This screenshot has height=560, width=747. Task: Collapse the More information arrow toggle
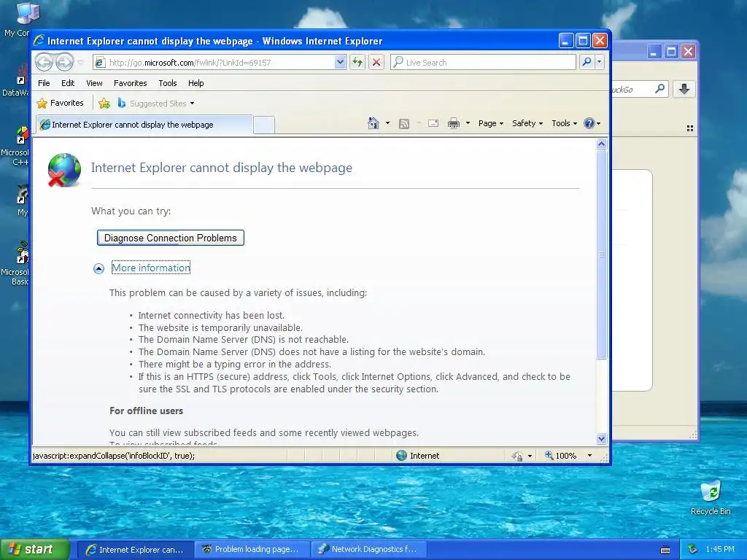(x=98, y=268)
